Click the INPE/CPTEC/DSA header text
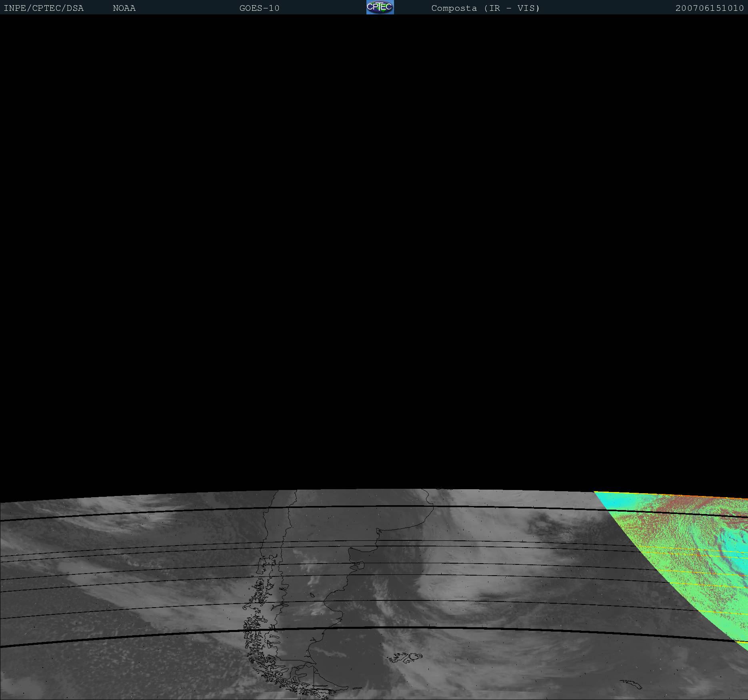 tap(44, 8)
